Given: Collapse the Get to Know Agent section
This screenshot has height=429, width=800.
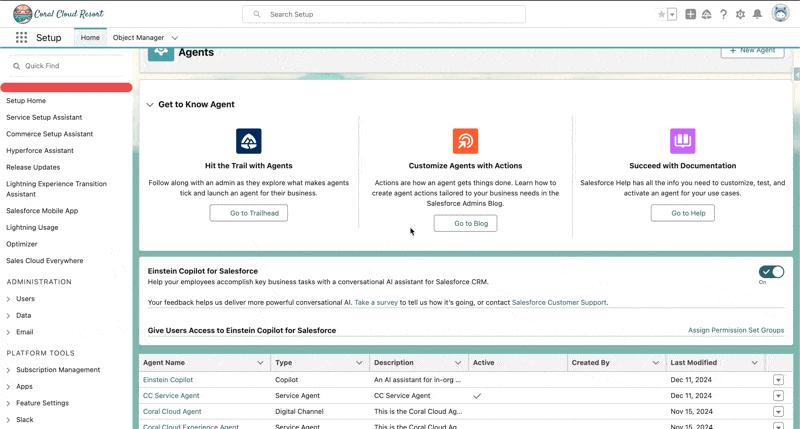Looking at the screenshot, I should pos(149,105).
